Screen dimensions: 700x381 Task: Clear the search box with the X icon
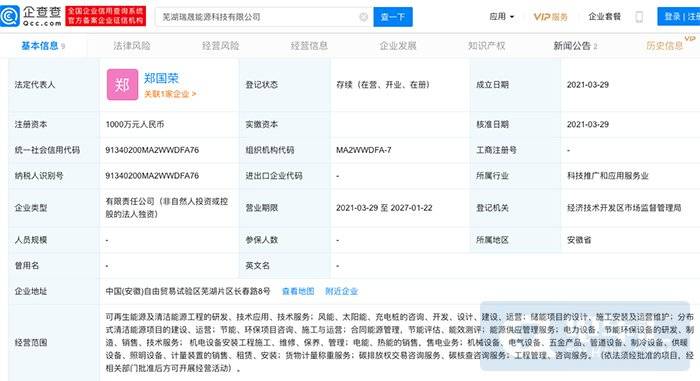pos(363,17)
